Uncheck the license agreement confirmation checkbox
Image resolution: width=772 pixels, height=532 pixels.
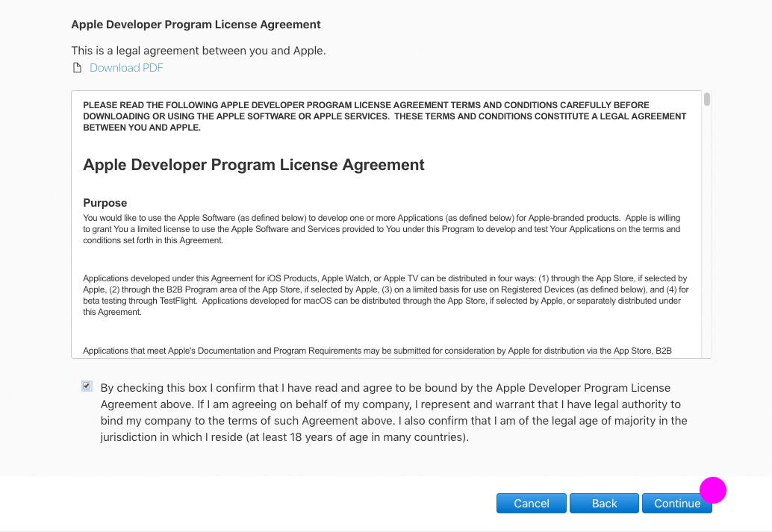click(87, 387)
